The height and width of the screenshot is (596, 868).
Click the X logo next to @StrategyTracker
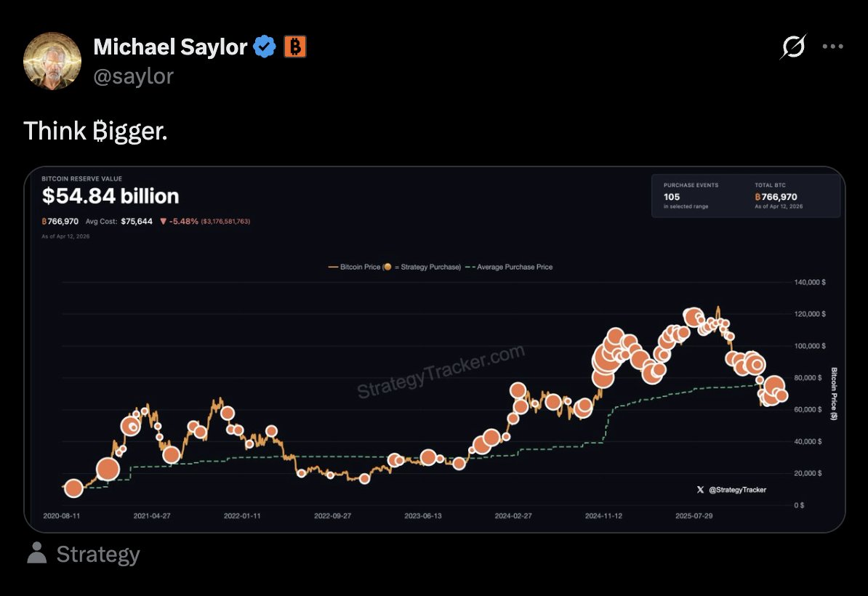[700, 490]
